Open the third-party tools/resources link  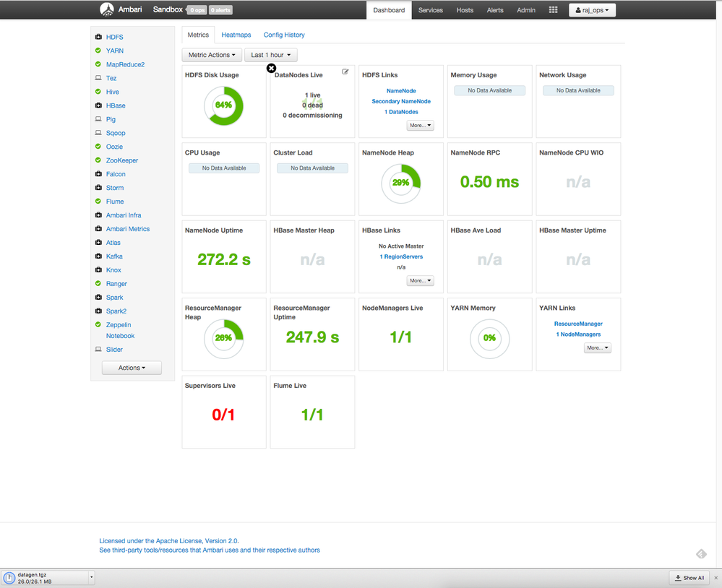tap(210, 550)
